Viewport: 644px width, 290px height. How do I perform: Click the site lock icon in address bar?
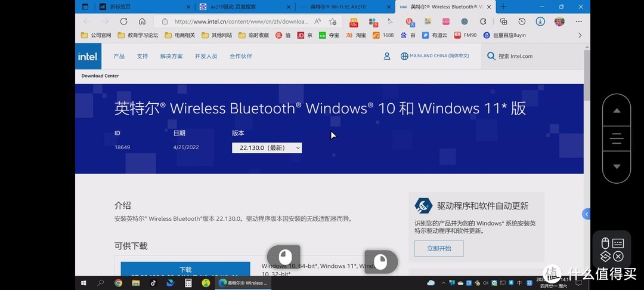[x=165, y=21]
